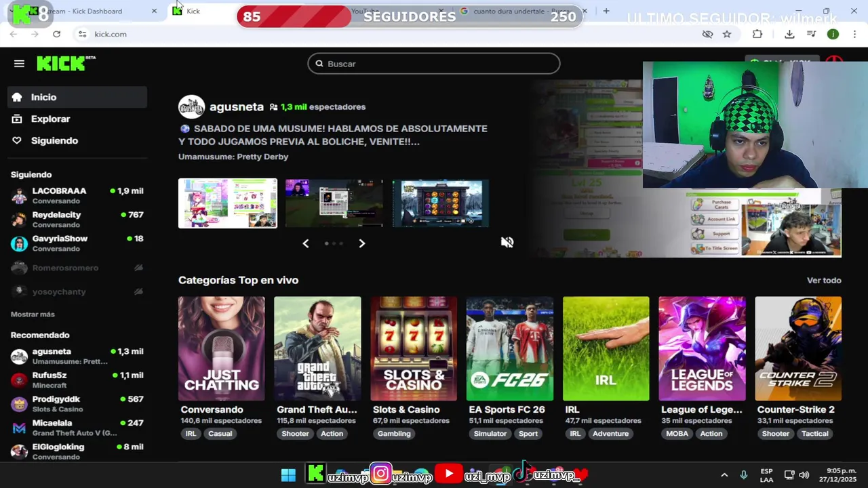
Task: Open LACOBRAAA followed channel
Action: 77,195
